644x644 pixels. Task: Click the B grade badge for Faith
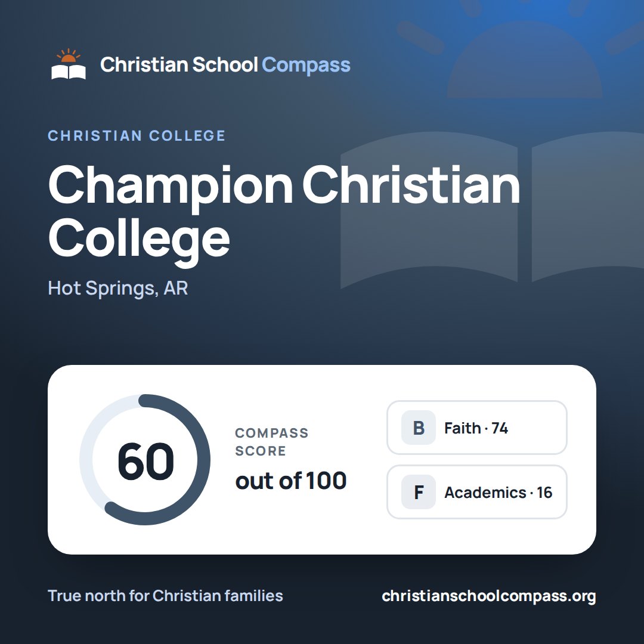click(418, 428)
